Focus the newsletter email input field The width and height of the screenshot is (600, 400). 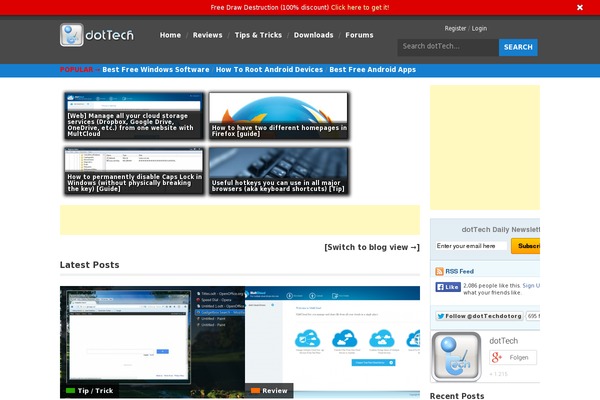[471, 246]
